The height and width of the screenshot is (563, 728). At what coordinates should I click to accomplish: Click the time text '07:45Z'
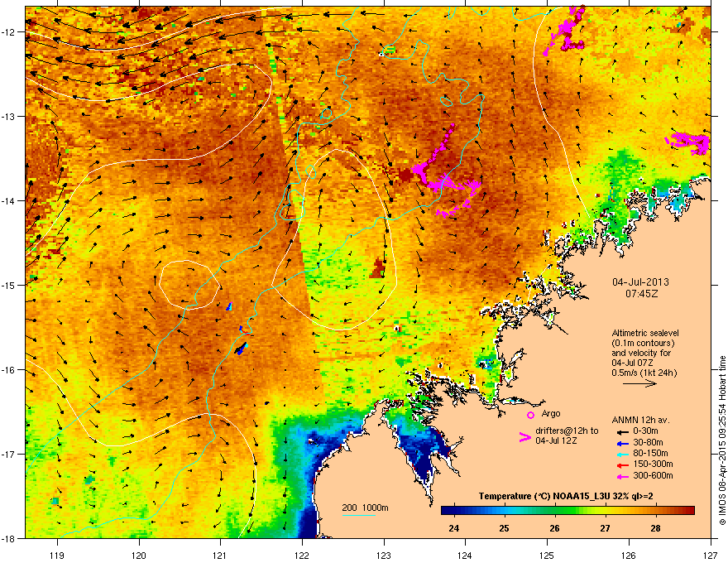coord(641,294)
